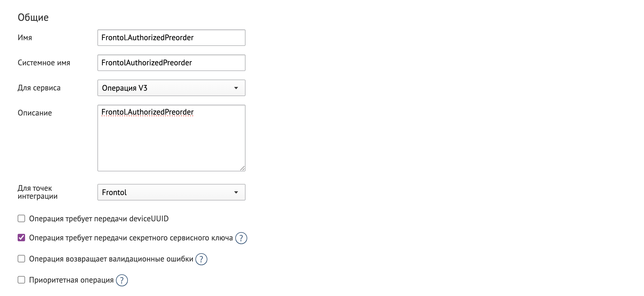
Task: Click the 'Для точек интеграции' label
Action: [37, 192]
